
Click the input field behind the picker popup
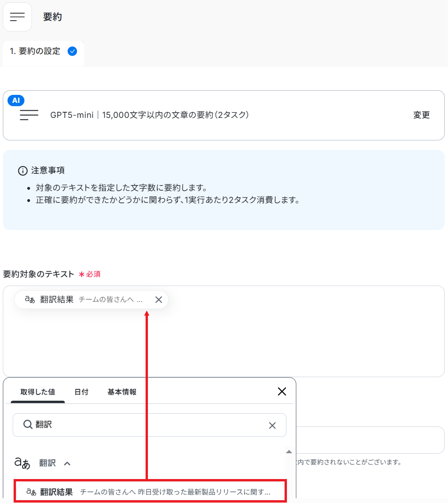pyautogui.click(x=370, y=440)
